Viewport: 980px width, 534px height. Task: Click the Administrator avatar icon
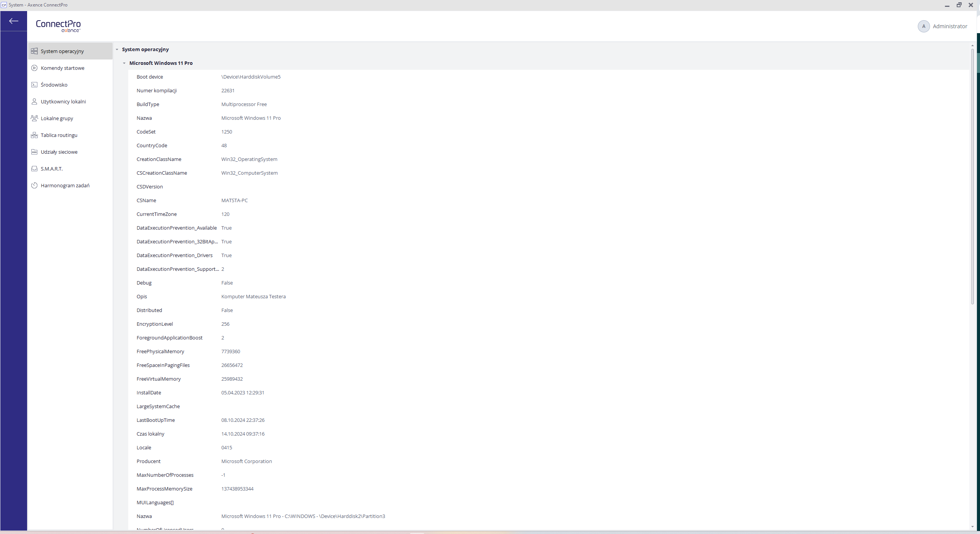tap(924, 26)
